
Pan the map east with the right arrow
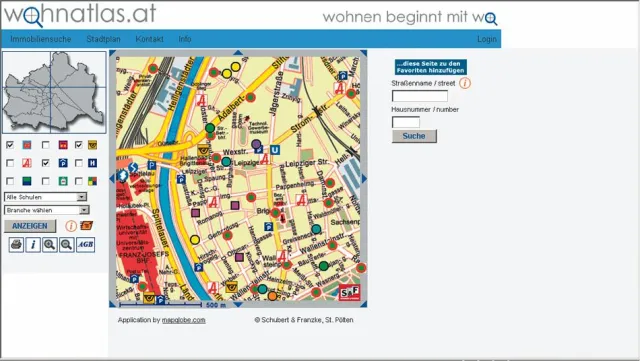point(364,178)
